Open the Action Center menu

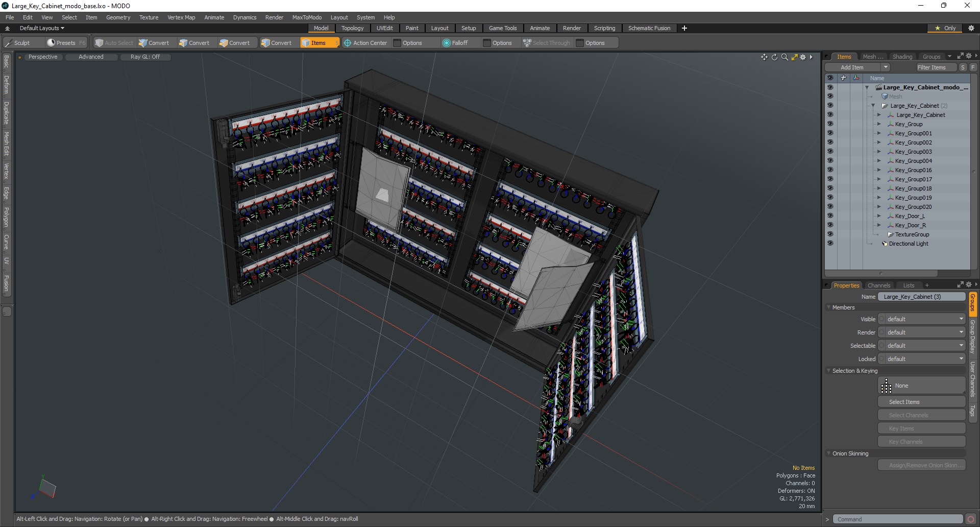pyautogui.click(x=365, y=43)
